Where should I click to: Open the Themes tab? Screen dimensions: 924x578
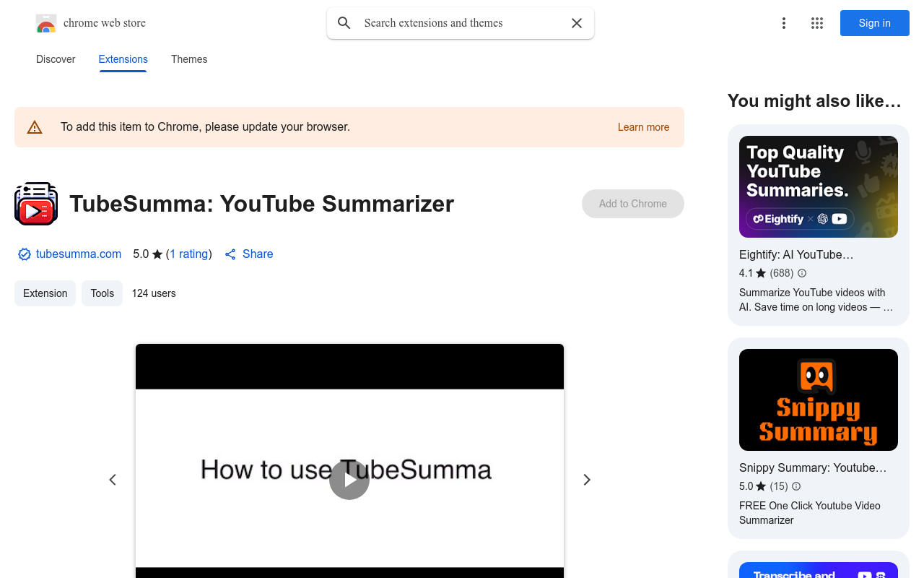189,59
